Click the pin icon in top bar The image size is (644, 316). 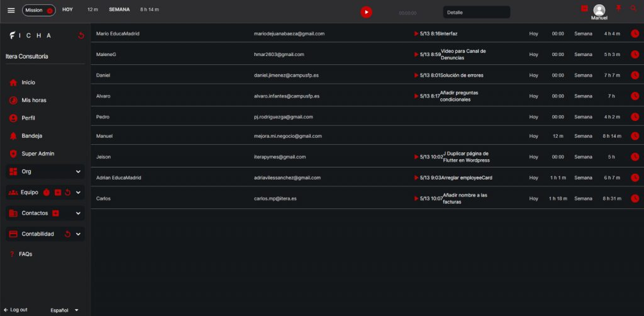(x=618, y=8)
